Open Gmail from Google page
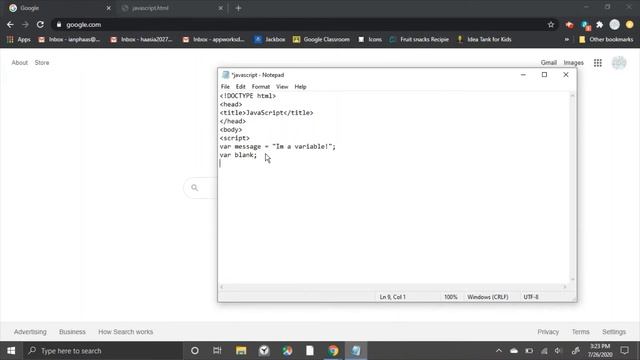Viewport: 640px width, 360px height. 549,62
